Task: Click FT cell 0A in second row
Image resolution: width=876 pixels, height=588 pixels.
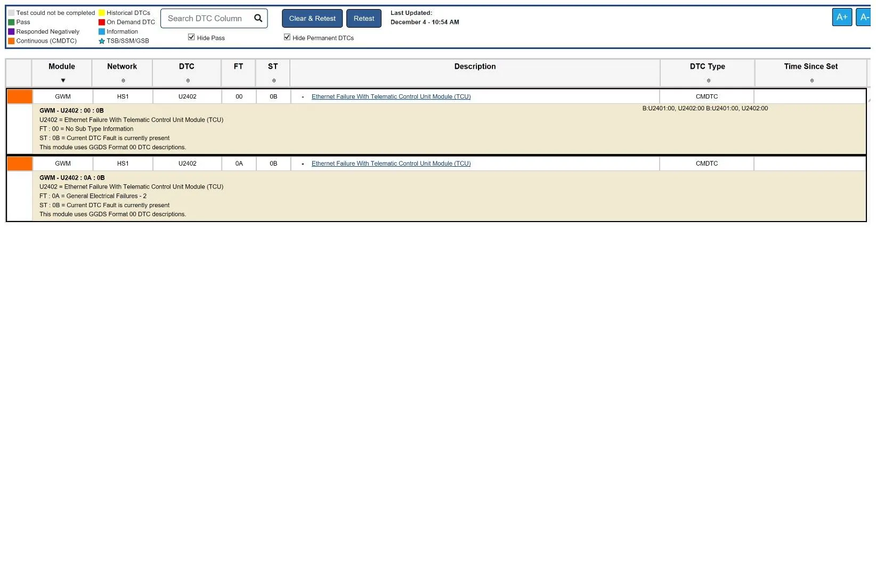Action: [239, 164]
